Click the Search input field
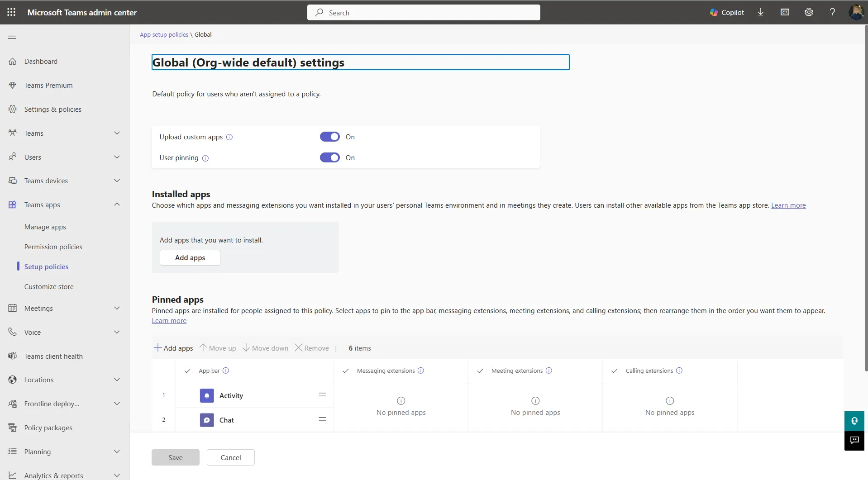 click(424, 13)
